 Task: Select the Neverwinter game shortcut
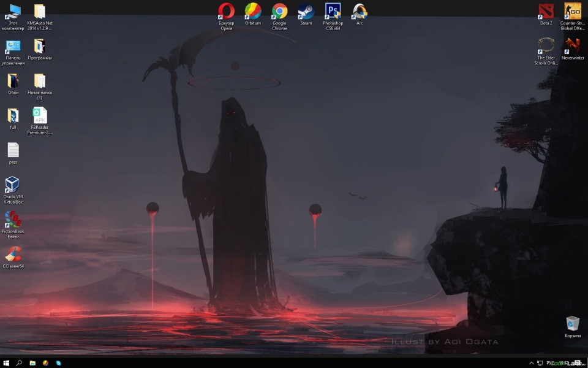tap(573, 49)
